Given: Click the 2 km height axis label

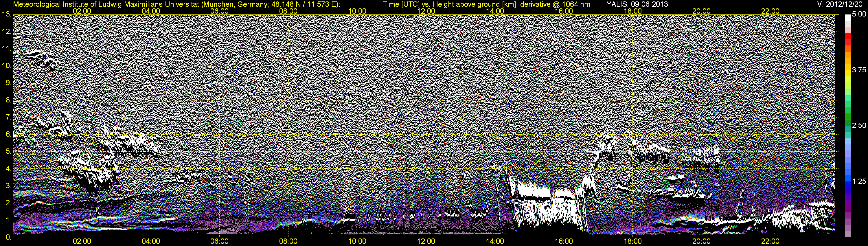Looking at the screenshot, I should tap(8, 203).
